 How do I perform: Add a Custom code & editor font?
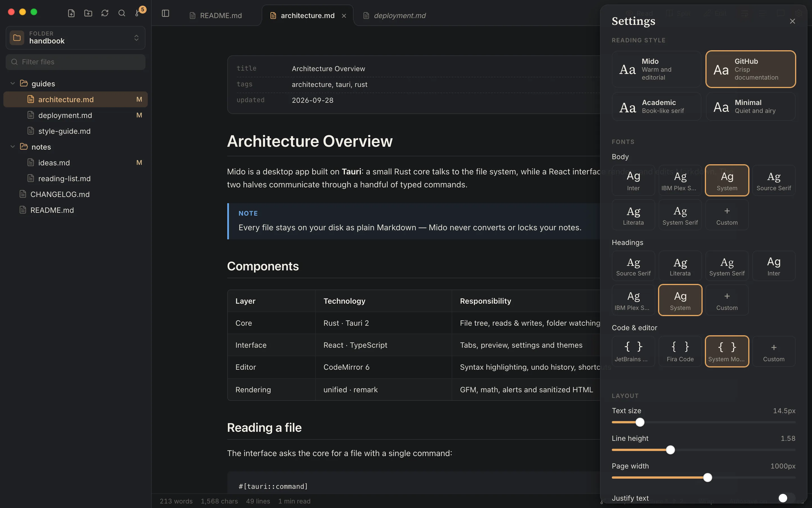point(774,351)
